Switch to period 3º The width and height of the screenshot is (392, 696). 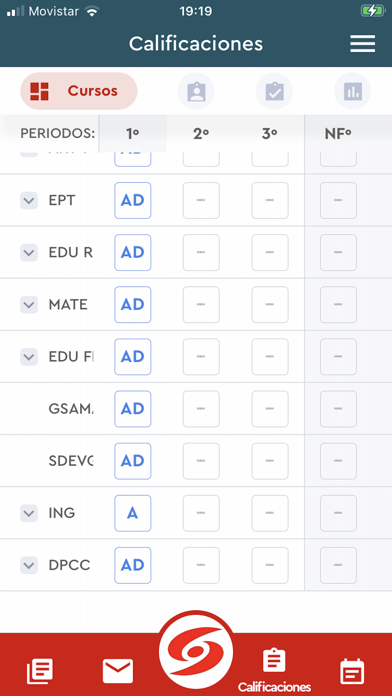(269, 134)
